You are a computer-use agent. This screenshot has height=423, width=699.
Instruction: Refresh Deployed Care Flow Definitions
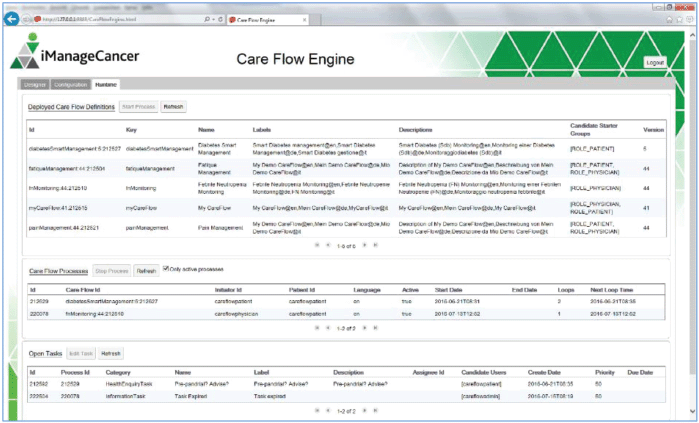173,107
